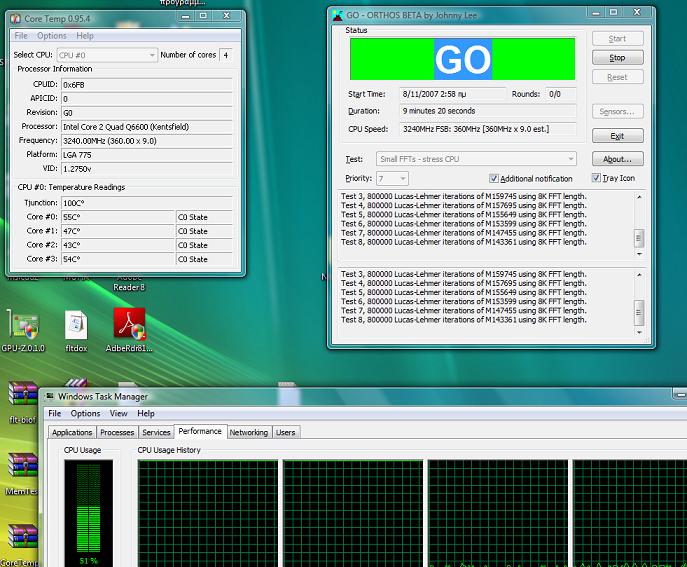Click the lower log scroll up arrow
Image resolution: width=687 pixels, height=567 pixels.
coord(639,275)
